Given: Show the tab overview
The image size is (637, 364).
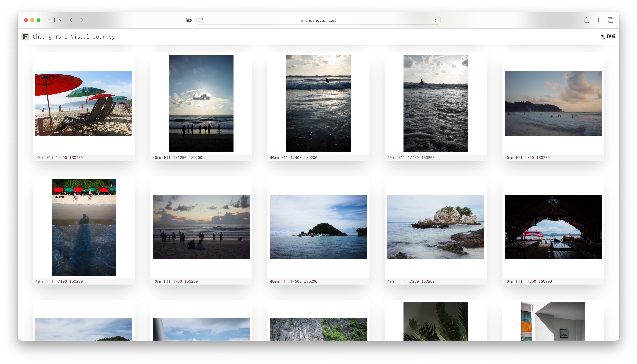Looking at the screenshot, I should (x=610, y=20).
